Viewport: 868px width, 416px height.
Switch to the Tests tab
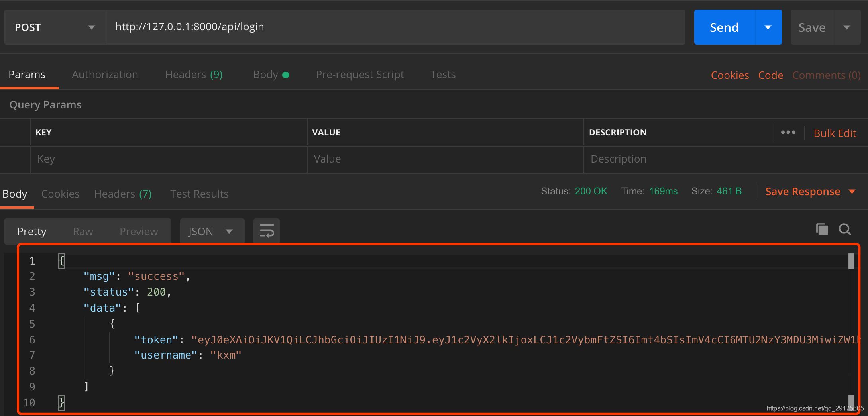coord(442,74)
